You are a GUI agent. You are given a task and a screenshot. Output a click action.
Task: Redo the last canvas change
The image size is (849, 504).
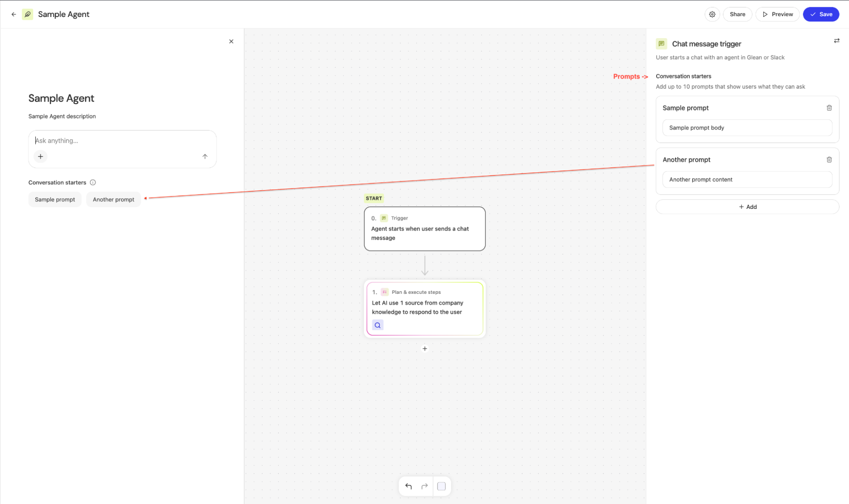point(424,486)
